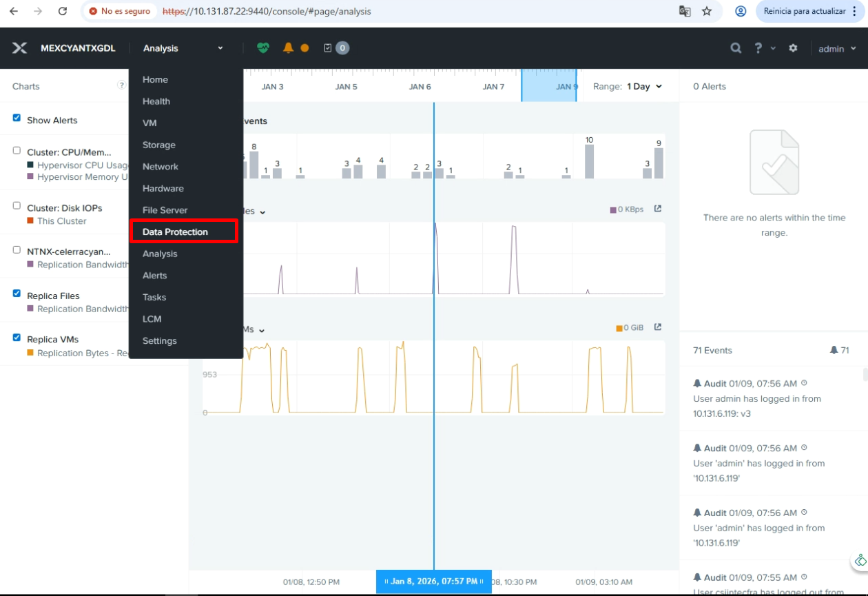Click the Jan 8, 2026 07:57 PM time marker
This screenshot has height=596, width=868.
(434, 582)
